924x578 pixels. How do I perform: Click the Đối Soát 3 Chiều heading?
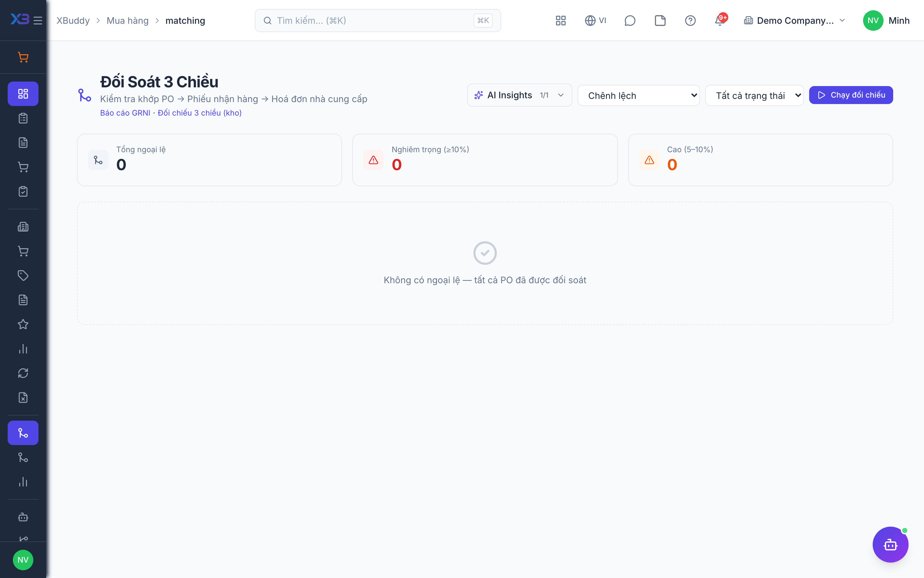[159, 82]
